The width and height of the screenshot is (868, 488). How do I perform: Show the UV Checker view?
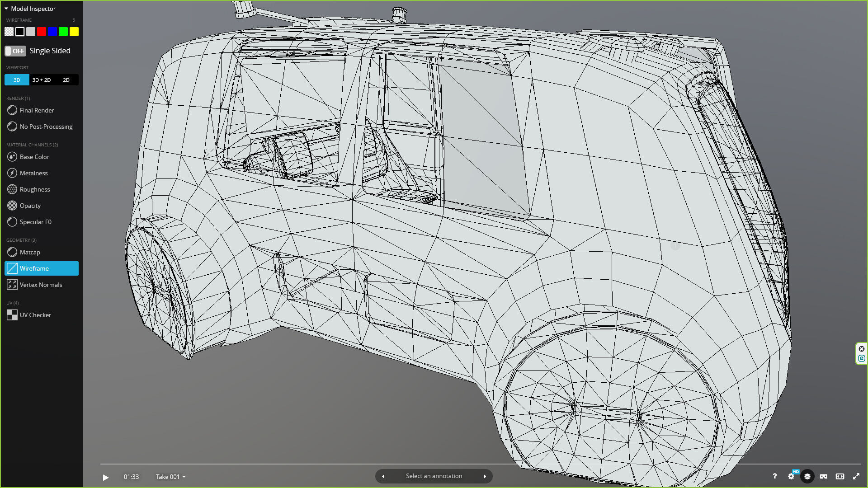(35, 315)
